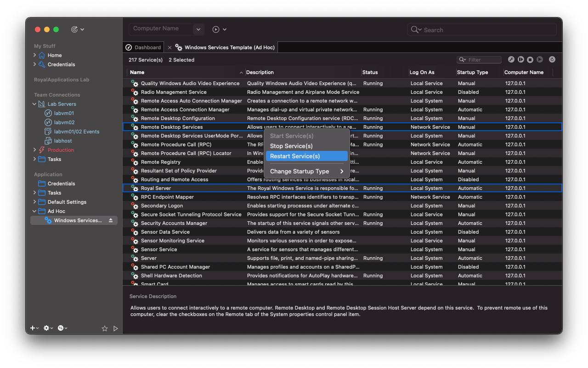Open the Computer Name dropdown
The height and width of the screenshot is (368, 588).
198,29
